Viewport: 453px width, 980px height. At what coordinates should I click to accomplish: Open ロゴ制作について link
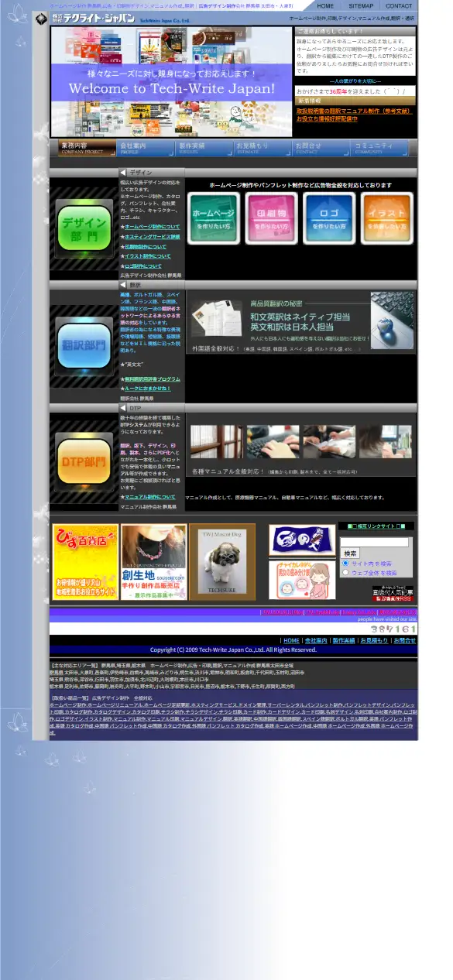click(x=142, y=266)
